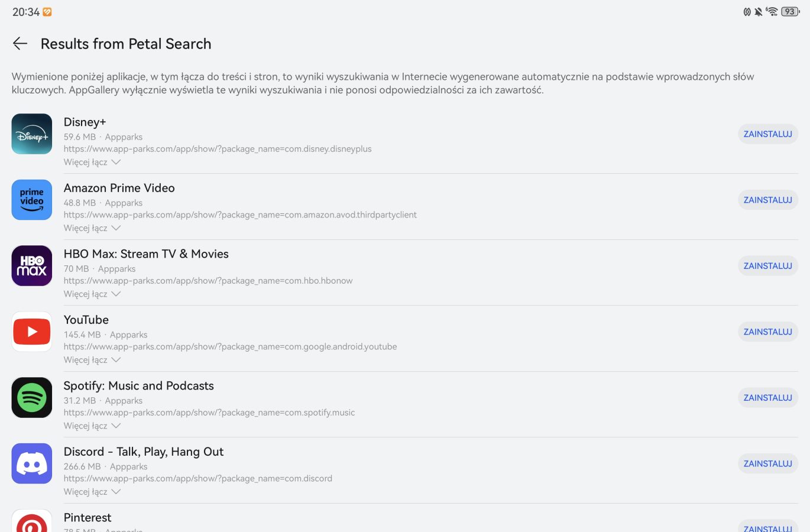
Task: Install Amazon Prime Video via ZAINSTALUJ
Action: click(767, 200)
